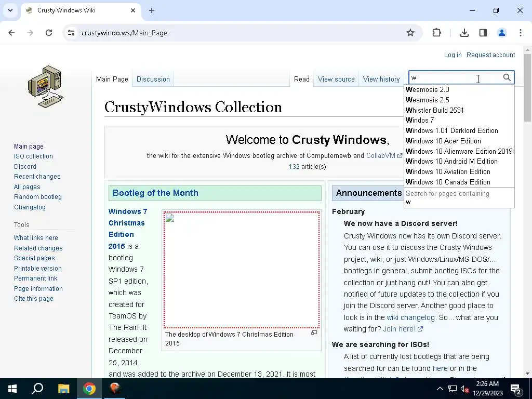532x399 pixels.
Task: Select the Main Page tab
Action: click(112, 79)
